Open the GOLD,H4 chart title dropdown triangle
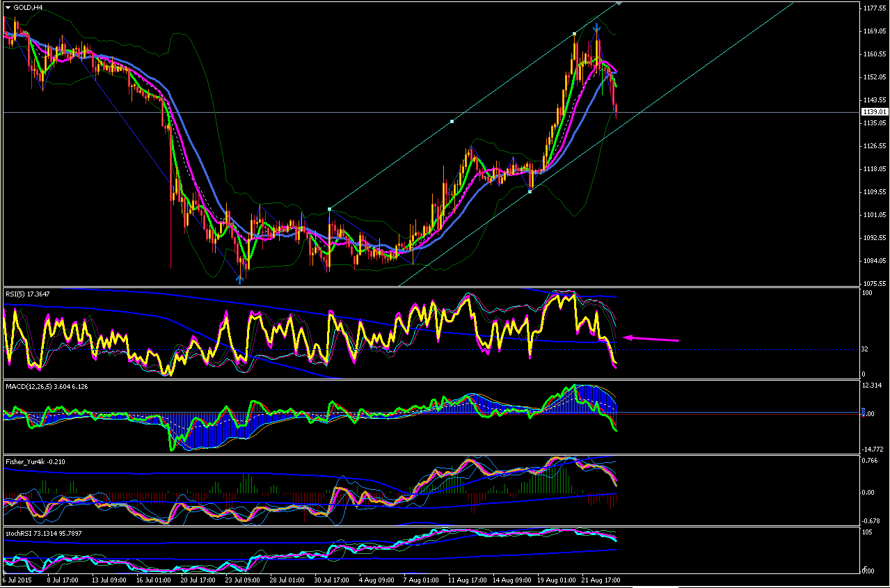The image size is (890, 588). (x=8, y=8)
